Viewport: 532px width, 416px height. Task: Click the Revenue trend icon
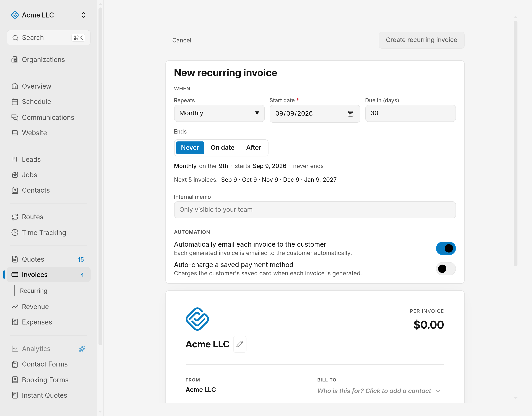tap(15, 307)
